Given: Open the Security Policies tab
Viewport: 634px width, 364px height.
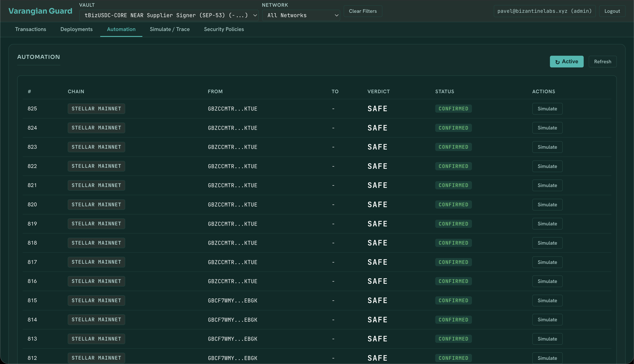Looking at the screenshot, I should [x=224, y=29].
